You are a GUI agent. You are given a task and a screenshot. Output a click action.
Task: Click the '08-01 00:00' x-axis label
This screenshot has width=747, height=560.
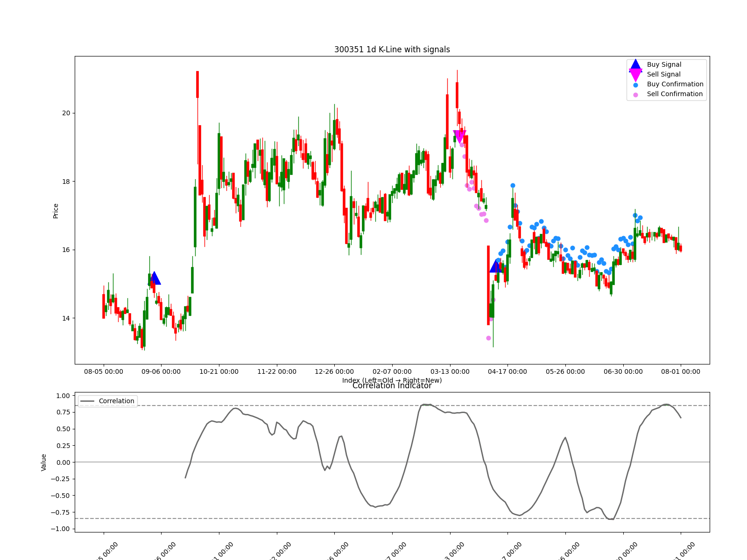click(x=681, y=372)
